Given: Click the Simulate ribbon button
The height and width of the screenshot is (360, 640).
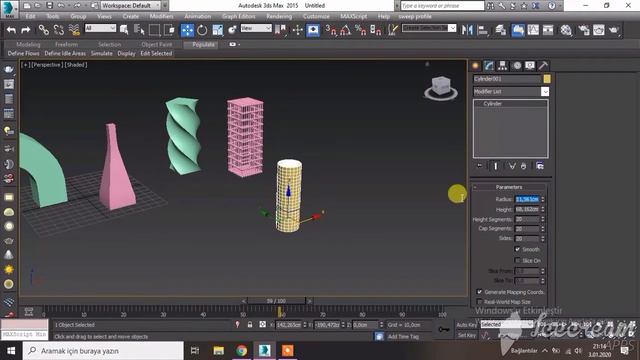Looking at the screenshot, I should coord(102,53).
